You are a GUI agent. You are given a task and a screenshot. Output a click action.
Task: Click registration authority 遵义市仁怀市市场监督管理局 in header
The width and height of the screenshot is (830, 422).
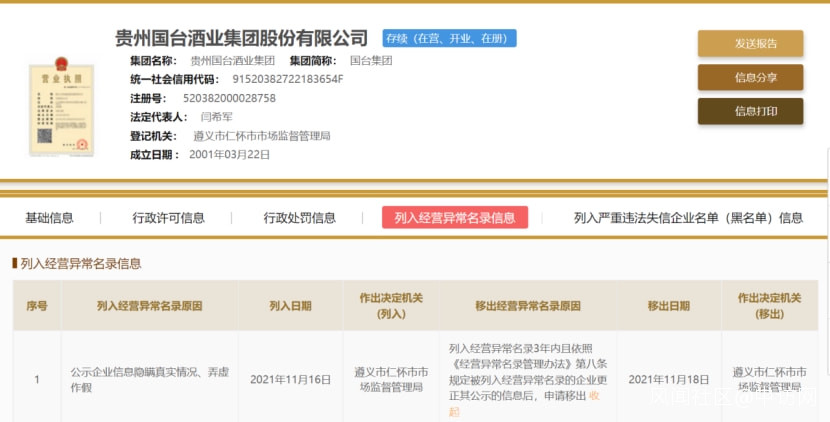click(262, 136)
